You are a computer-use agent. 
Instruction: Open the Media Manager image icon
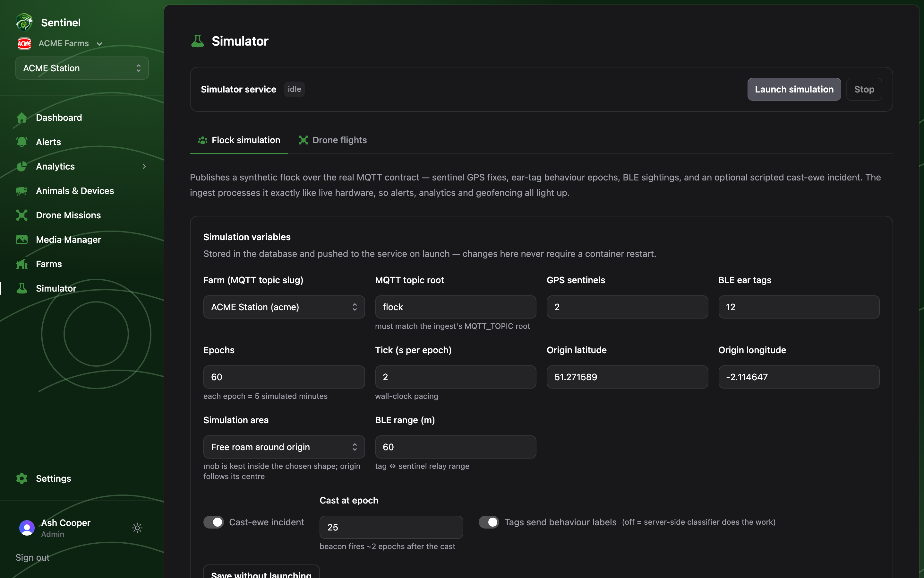pyautogui.click(x=22, y=240)
